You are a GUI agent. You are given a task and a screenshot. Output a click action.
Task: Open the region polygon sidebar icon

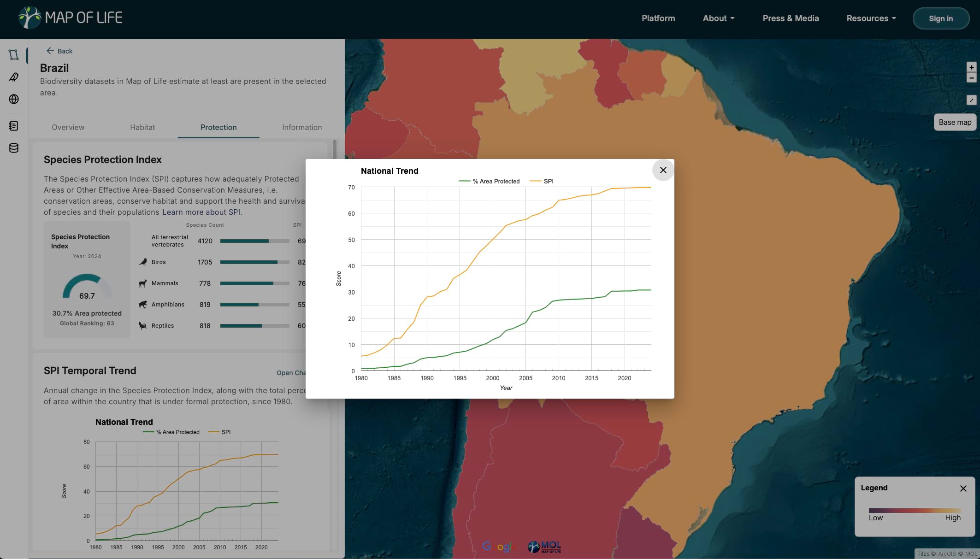[x=13, y=55]
